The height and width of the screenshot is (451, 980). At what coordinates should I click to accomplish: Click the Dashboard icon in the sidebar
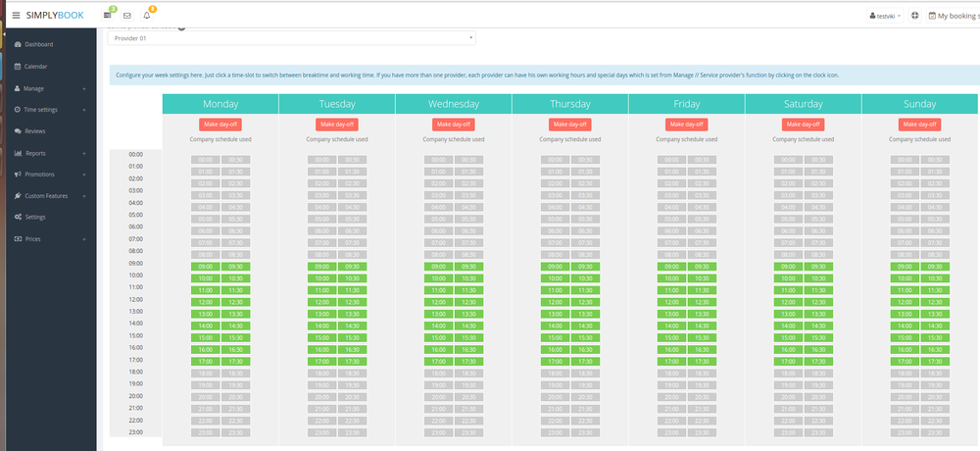tap(17, 44)
